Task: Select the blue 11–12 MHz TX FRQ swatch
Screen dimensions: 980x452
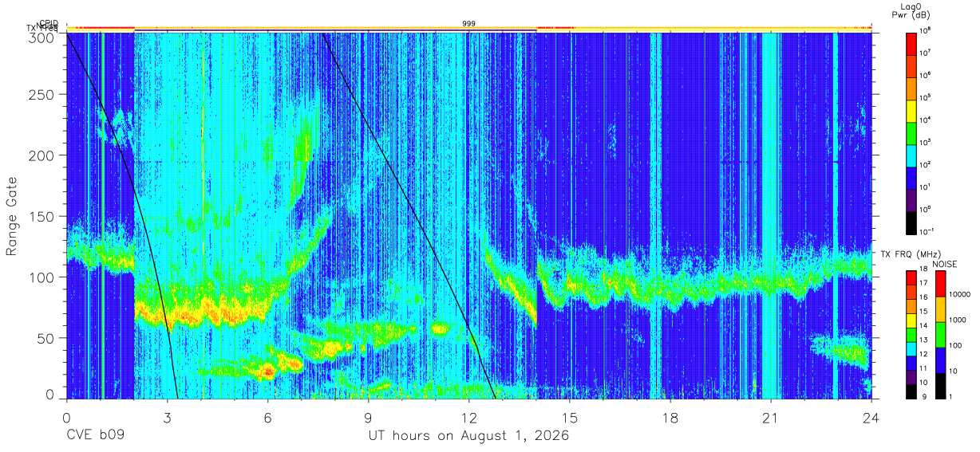Action: [x=911, y=362]
